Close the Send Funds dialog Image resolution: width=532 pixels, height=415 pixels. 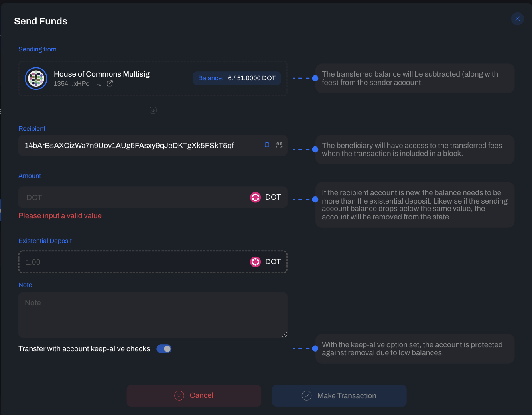pos(517,19)
